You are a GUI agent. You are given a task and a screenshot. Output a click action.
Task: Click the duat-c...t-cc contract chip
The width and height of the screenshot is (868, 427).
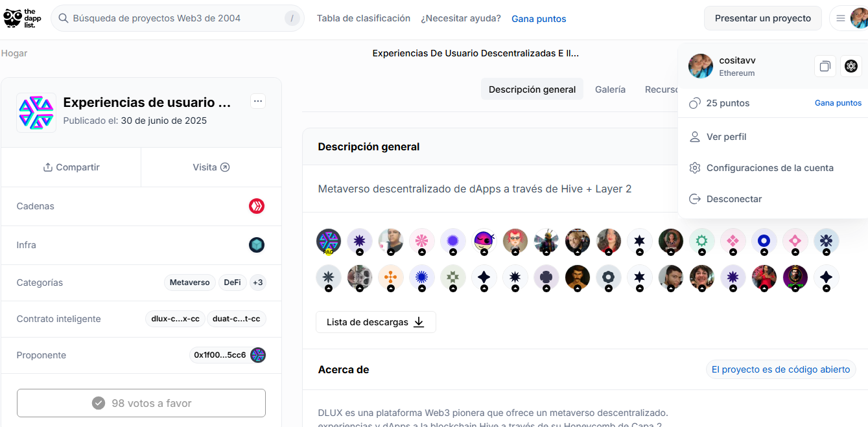point(237,319)
